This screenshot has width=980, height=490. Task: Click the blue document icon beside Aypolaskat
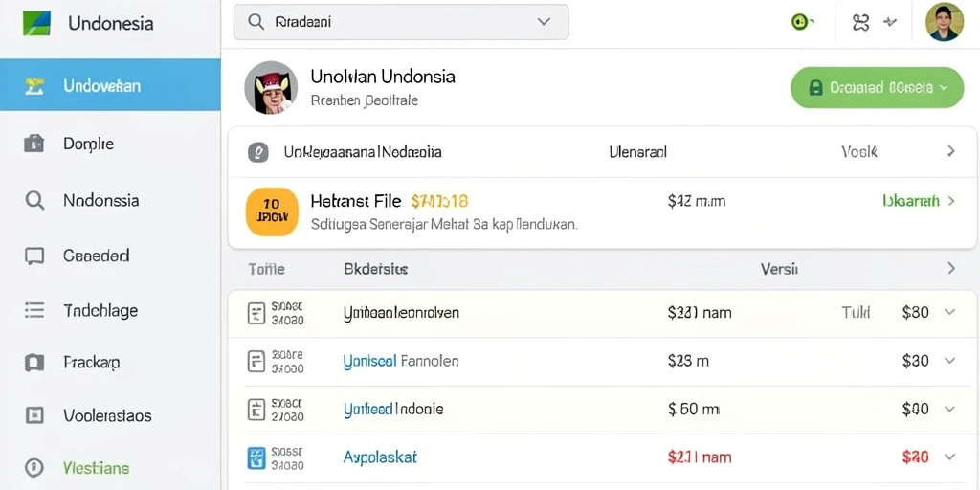[256, 457]
